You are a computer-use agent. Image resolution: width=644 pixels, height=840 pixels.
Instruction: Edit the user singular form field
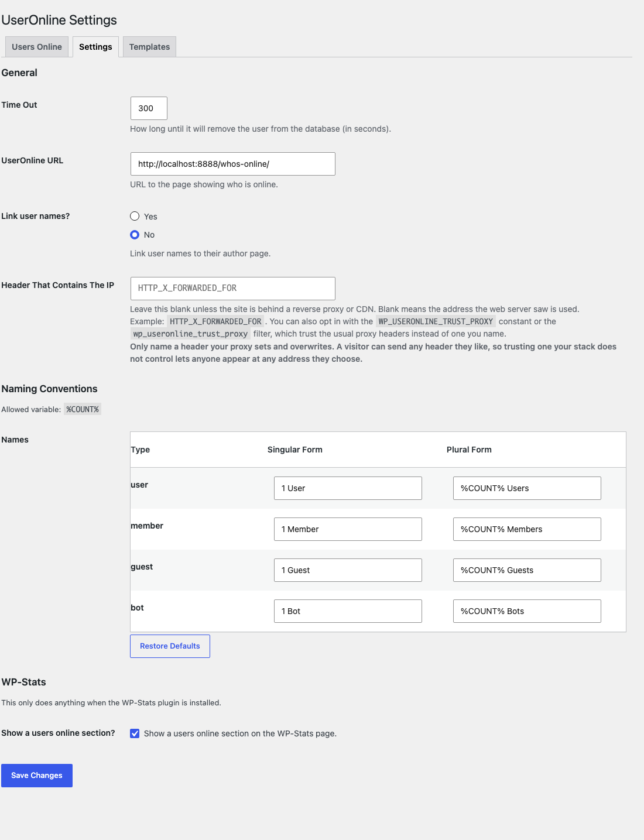[x=348, y=488]
